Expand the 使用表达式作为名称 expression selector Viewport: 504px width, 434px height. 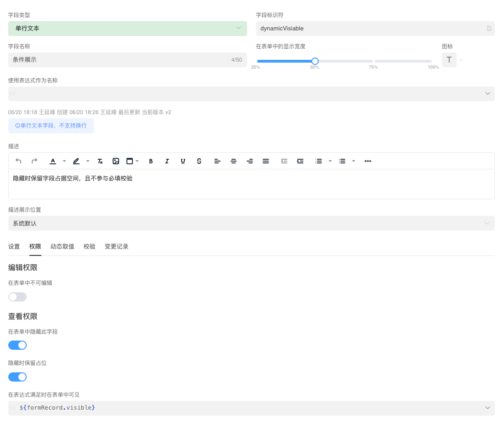coord(251,94)
